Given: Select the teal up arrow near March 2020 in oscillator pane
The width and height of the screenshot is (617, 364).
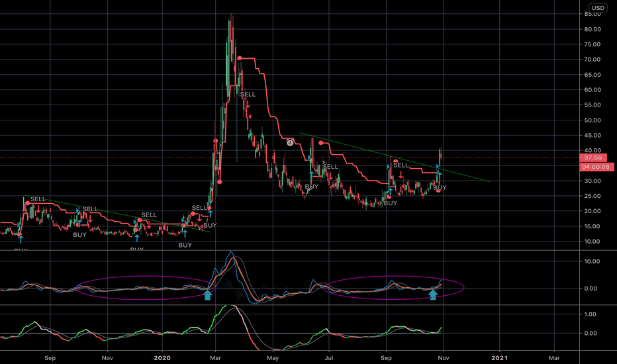Looking at the screenshot, I should click(208, 294).
